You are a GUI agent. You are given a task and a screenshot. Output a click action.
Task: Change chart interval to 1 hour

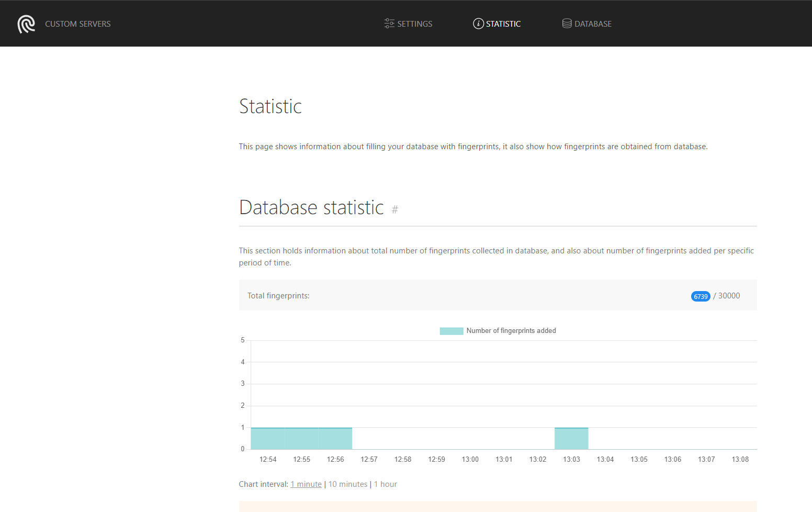click(x=386, y=484)
